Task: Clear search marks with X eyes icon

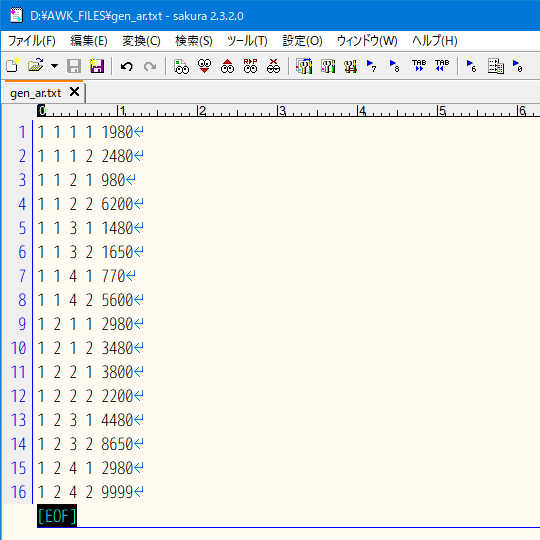Action: 273,65
